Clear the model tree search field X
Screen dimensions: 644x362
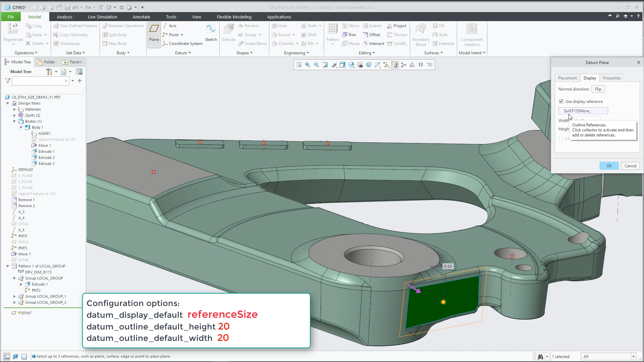click(x=66, y=81)
